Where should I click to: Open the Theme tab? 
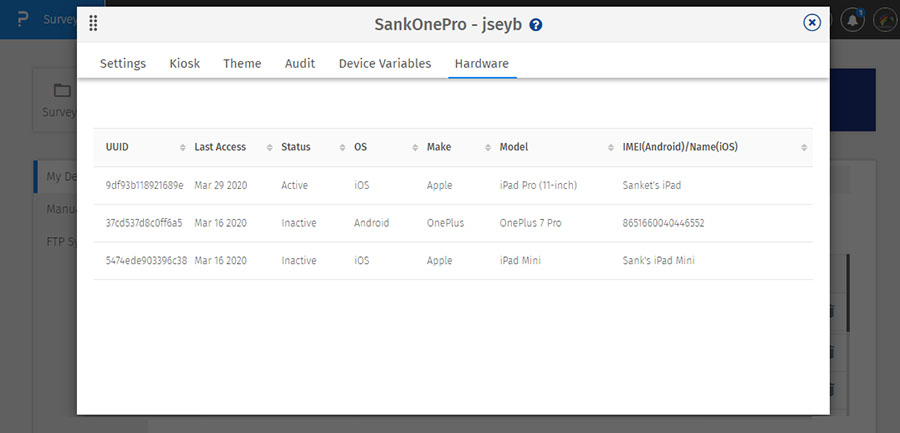point(242,63)
